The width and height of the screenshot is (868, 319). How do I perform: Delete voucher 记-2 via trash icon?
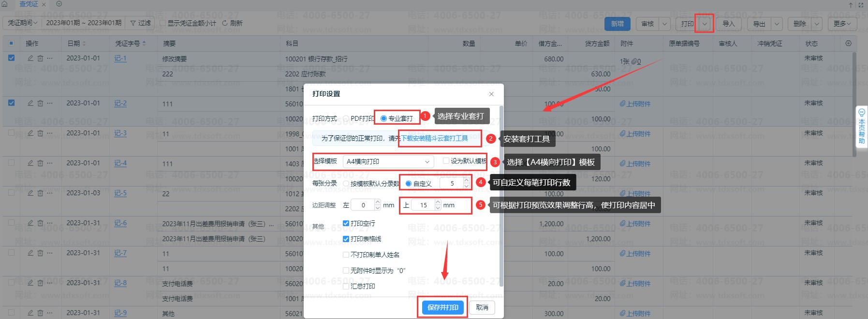click(x=40, y=103)
